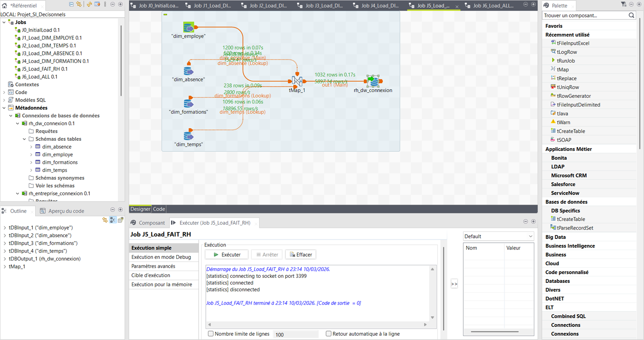Enable Retour automatique à la ligne
The width and height of the screenshot is (644, 340).
(329, 334)
